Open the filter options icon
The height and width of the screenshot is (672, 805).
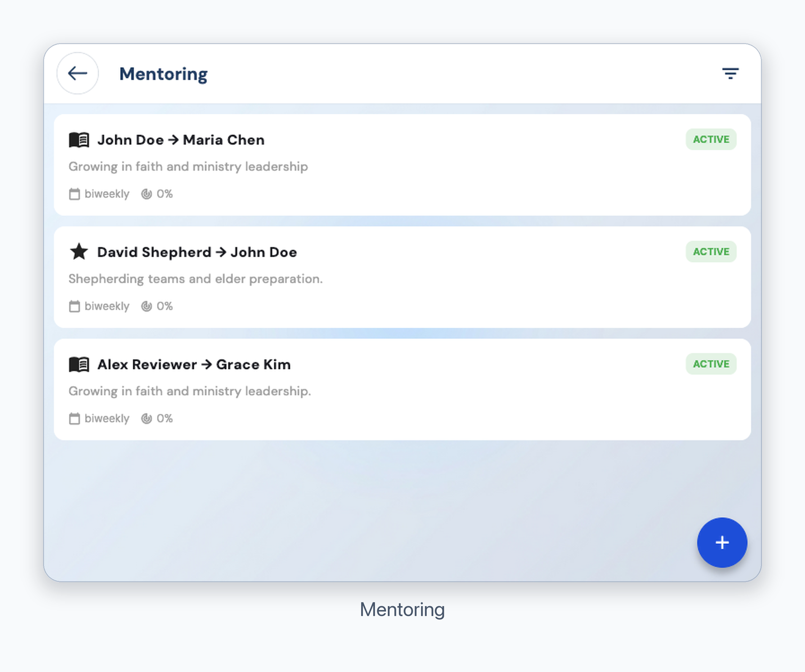pos(730,73)
